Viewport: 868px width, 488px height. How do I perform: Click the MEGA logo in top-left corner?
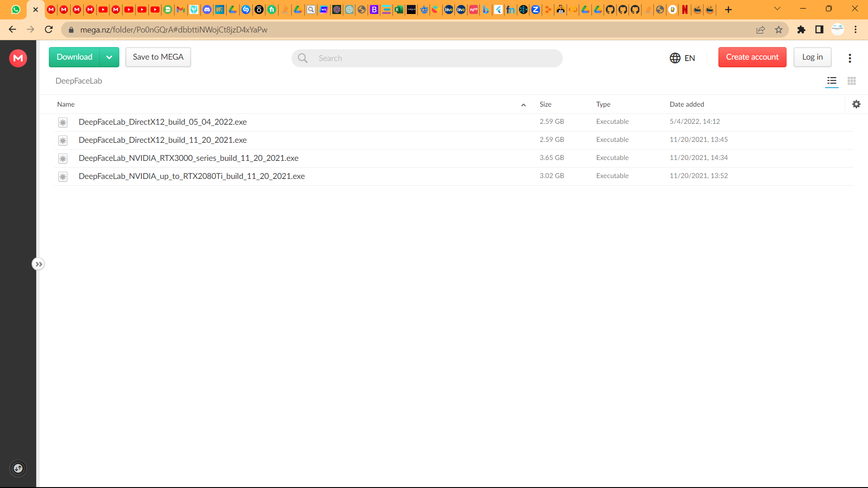[x=18, y=58]
